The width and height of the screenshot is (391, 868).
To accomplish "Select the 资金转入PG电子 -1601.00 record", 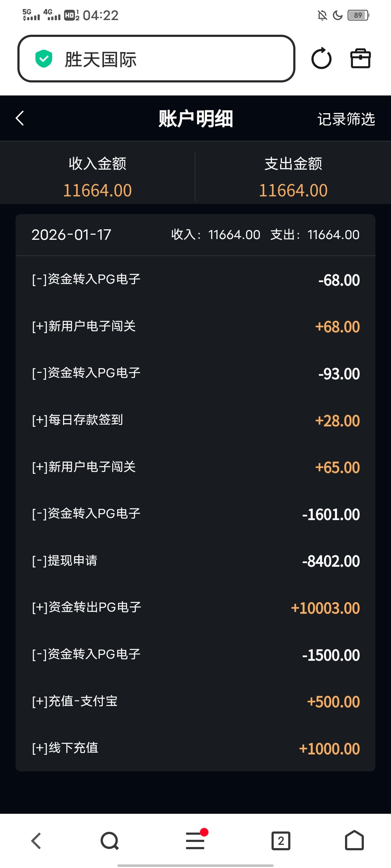I will coord(195,514).
